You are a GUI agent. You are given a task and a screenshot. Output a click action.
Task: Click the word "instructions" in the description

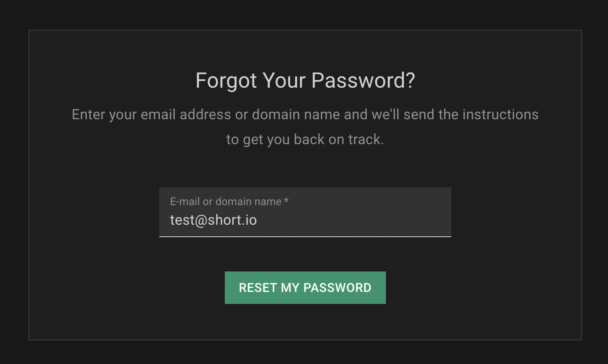coord(500,114)
